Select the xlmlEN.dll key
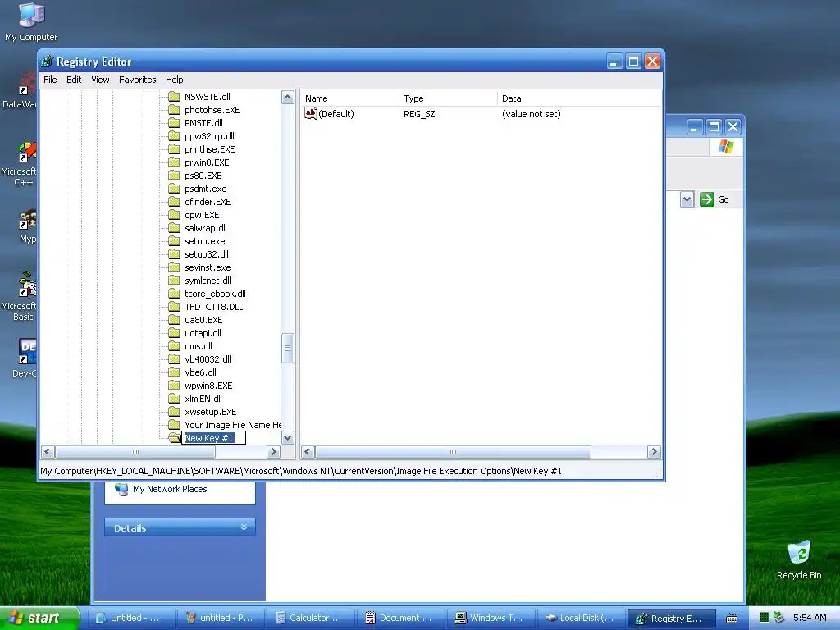The width and height of the screenshot is (840, 630). tap(203, 399)
